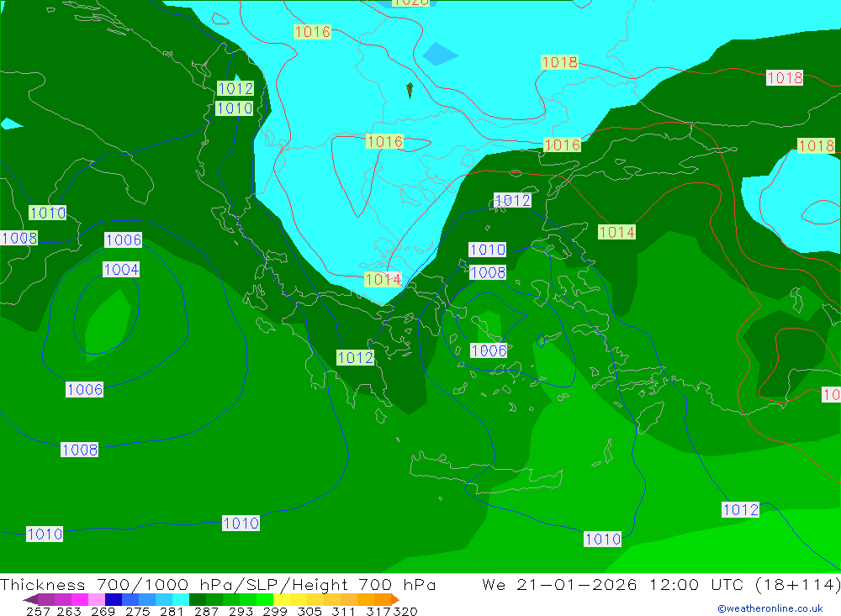Viewport: 841px width, 616px height.
Task: Click the legend value 269
Action: click(103, 611)
